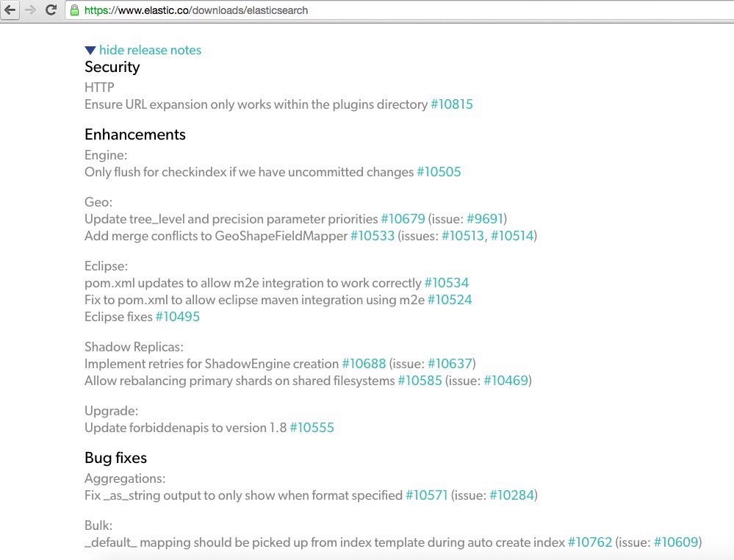
Task: Open issue #10514
Action: click(512, 235)
